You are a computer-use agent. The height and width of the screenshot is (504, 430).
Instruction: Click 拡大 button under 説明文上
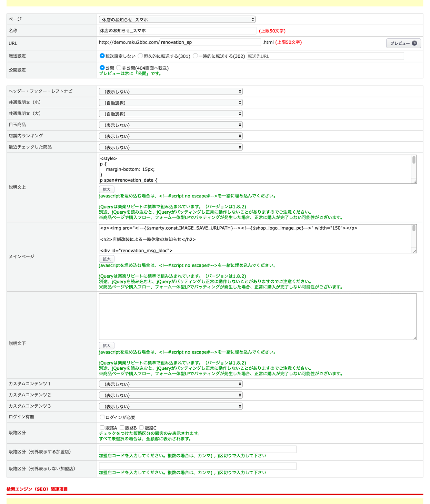click(x=107, y=190)
